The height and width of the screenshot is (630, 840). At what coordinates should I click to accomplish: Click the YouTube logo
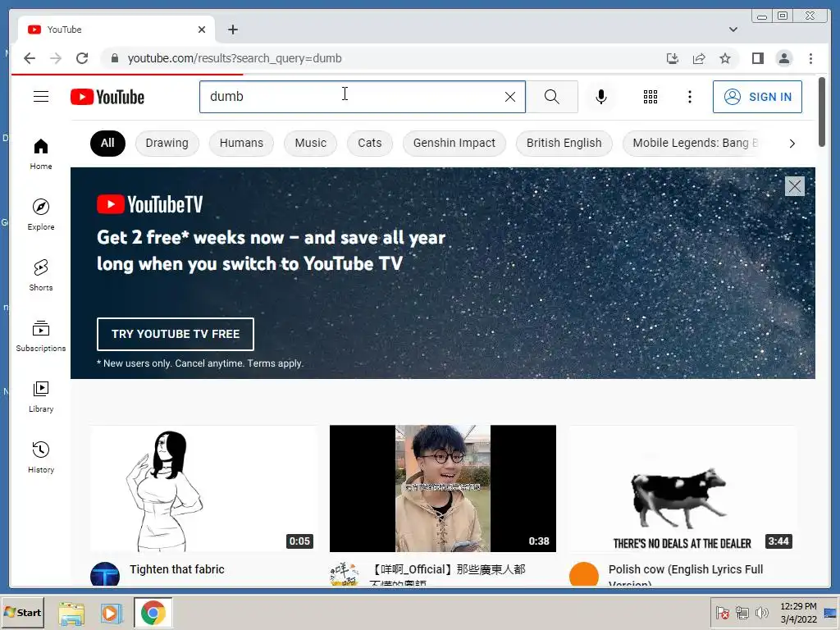tap(107, 97)
